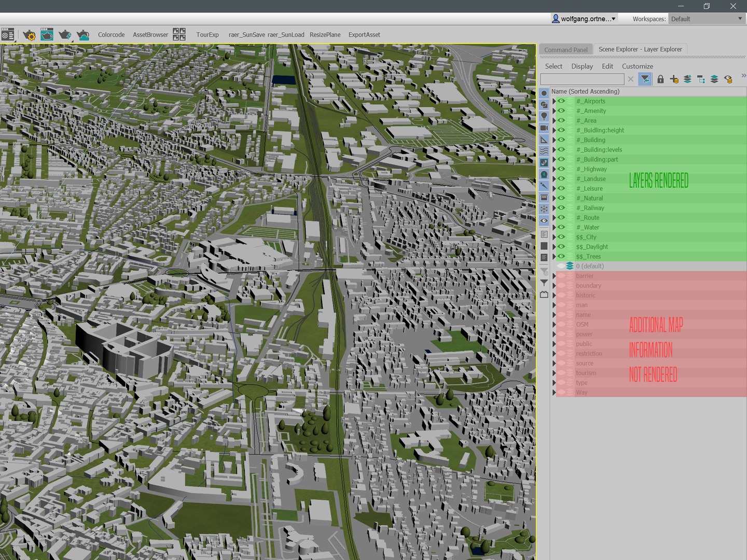Expand the $$_City layer
The width and height of the screenshot is (747, 560).
554,237
